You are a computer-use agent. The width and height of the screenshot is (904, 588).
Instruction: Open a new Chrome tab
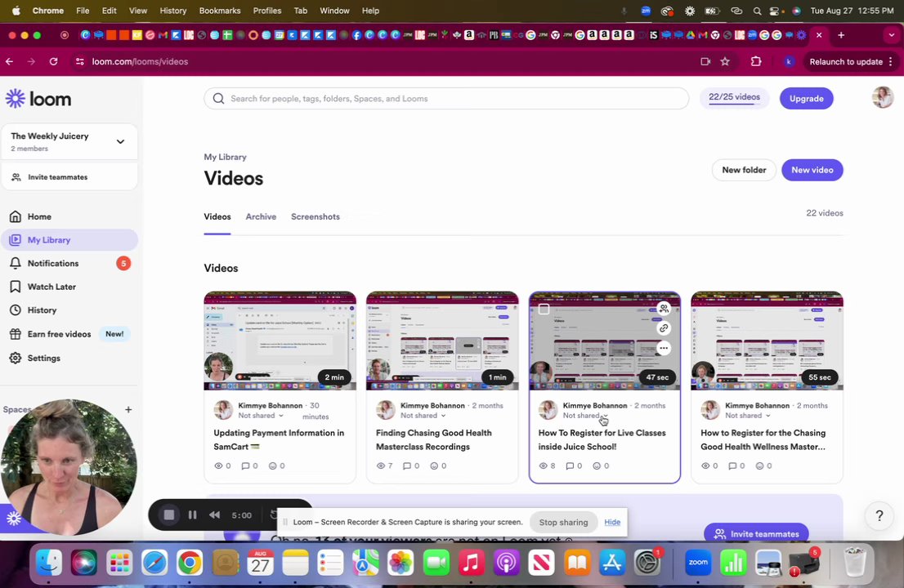841,35
